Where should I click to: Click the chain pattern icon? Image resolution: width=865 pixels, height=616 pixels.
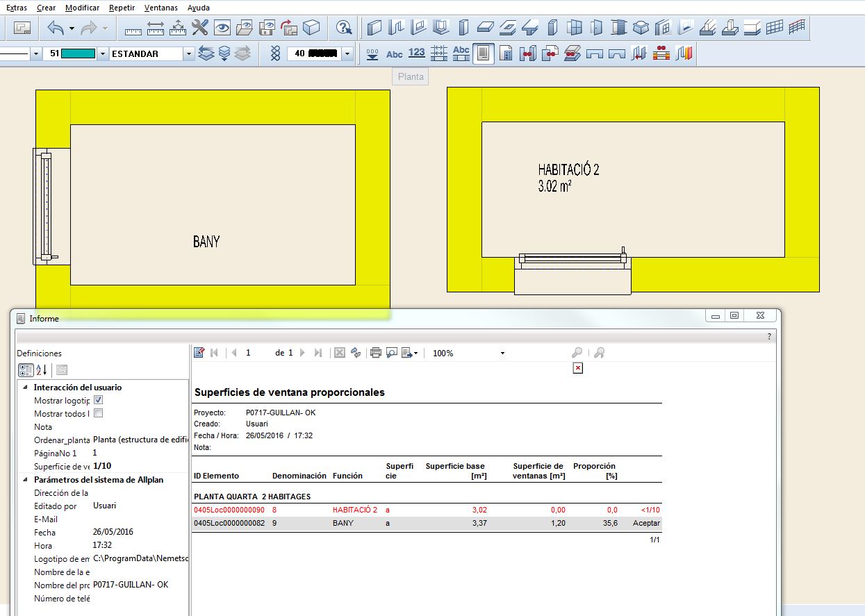click(275, 53)
